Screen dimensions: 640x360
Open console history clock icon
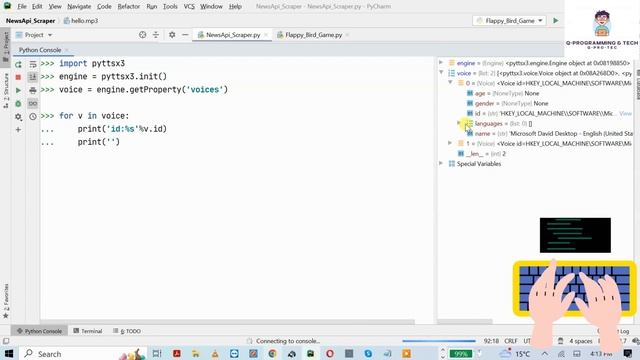pyautogui.click(x=33, y=117)
